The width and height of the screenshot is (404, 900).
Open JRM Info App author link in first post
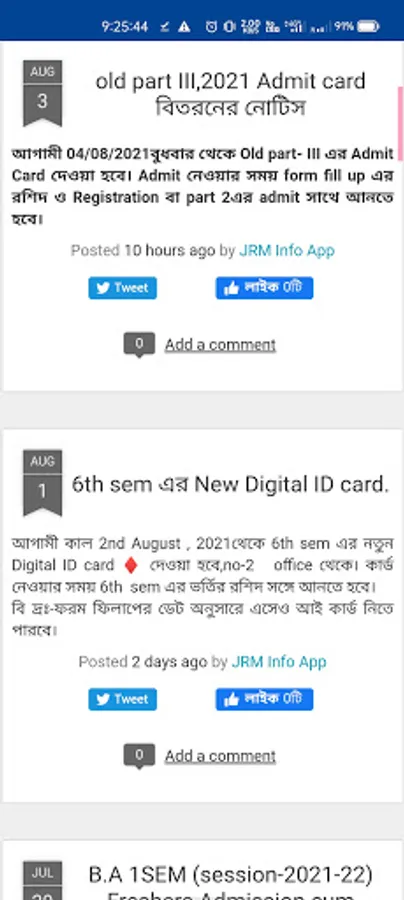287,251
